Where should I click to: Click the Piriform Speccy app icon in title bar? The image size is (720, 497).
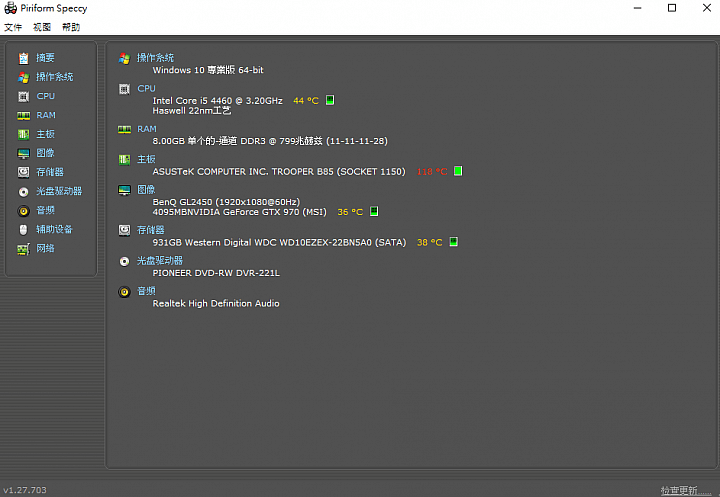tap(11, 8)
